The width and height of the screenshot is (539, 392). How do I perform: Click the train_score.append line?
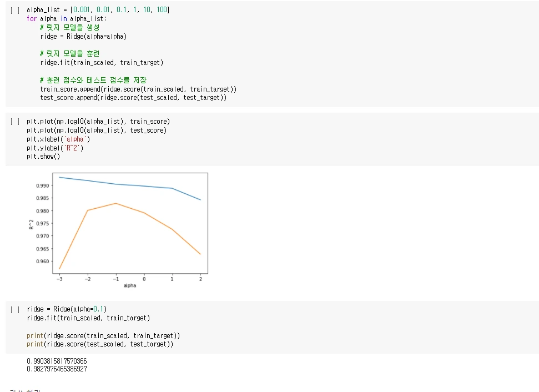[138, 89]
